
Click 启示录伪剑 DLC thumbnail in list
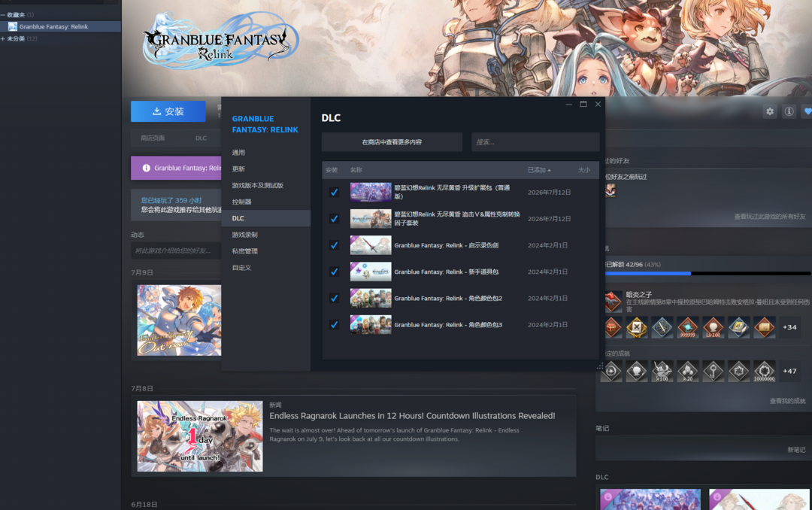click(x=371, y=245)
